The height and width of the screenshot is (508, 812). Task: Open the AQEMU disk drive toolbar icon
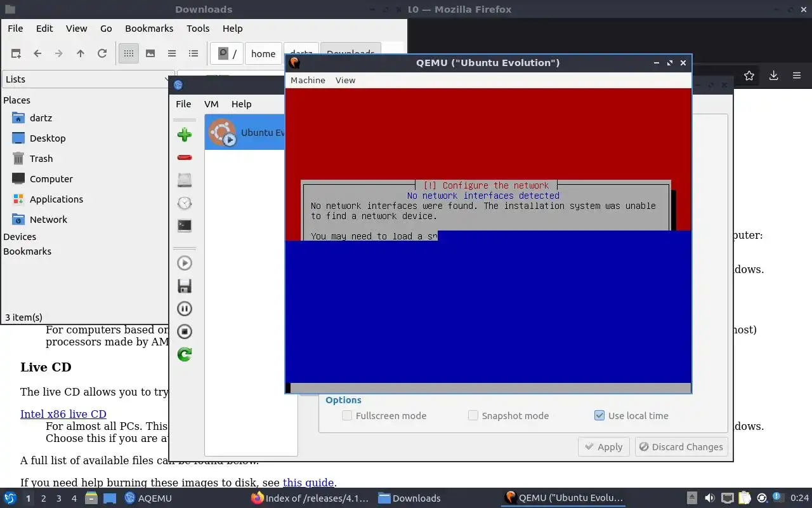185,180
